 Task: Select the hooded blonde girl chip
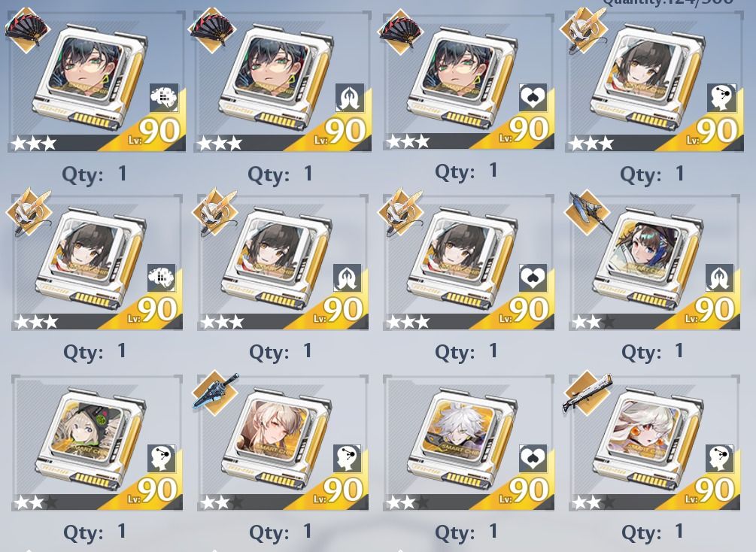(x=97, y=442)
